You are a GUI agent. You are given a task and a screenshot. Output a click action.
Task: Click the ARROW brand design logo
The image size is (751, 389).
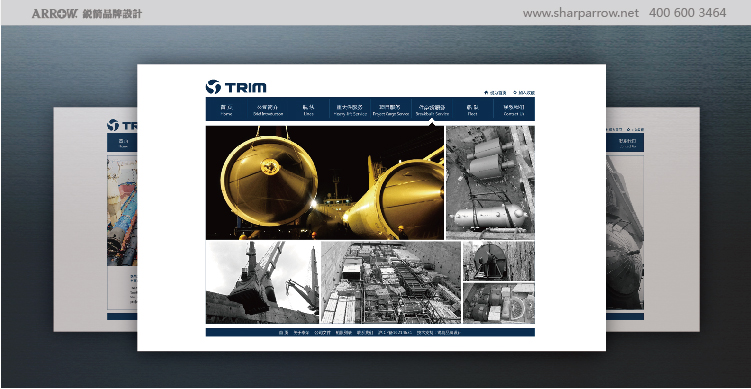(87, 13)
